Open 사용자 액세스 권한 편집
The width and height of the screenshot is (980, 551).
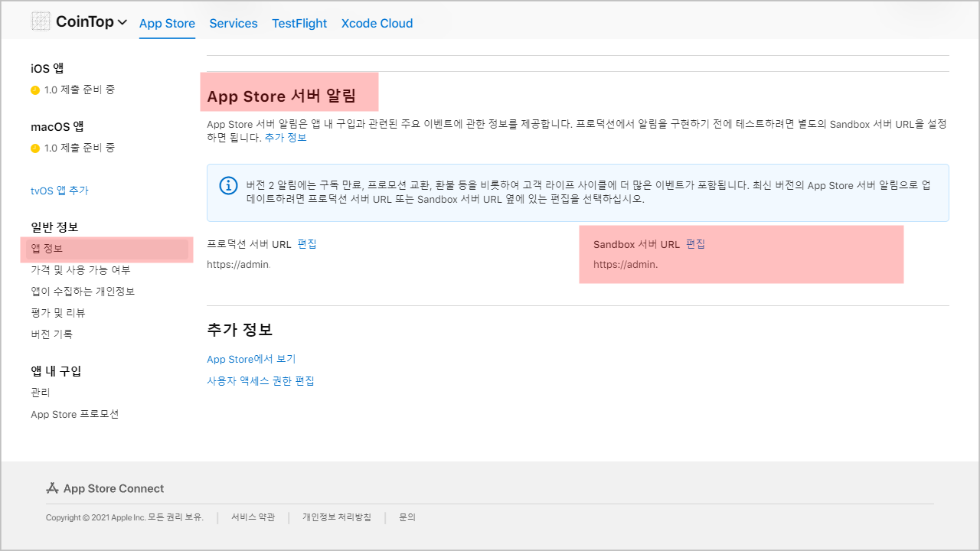coord(260,380)
